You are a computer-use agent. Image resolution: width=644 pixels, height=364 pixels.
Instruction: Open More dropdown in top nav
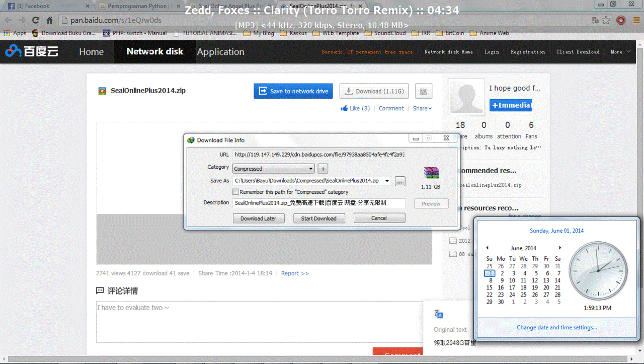(621, 52)
